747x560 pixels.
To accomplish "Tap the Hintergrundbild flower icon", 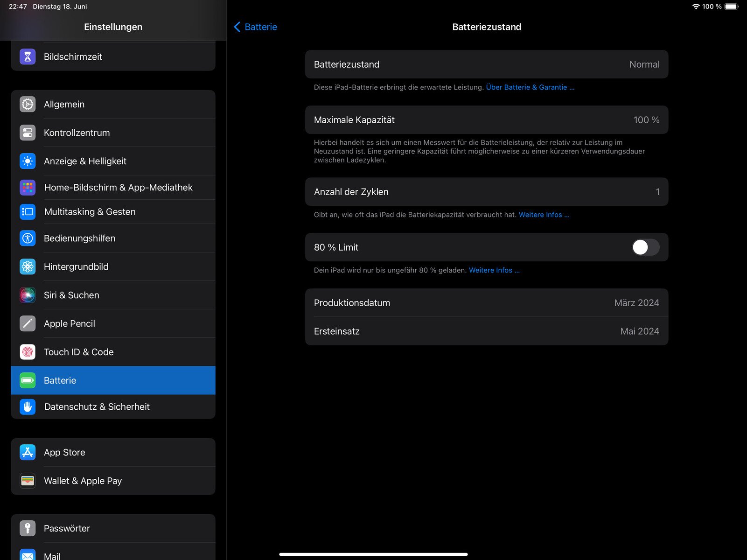I will click(x=28, y=266).
